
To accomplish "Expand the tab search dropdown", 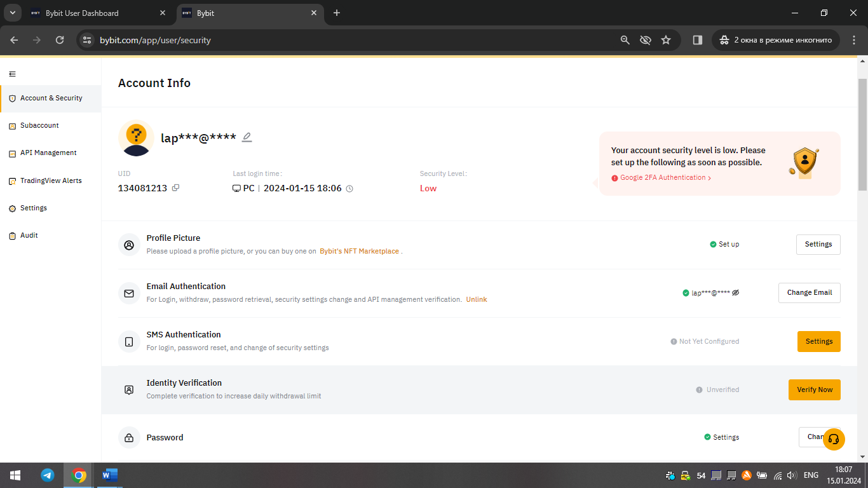I will 12,13.
